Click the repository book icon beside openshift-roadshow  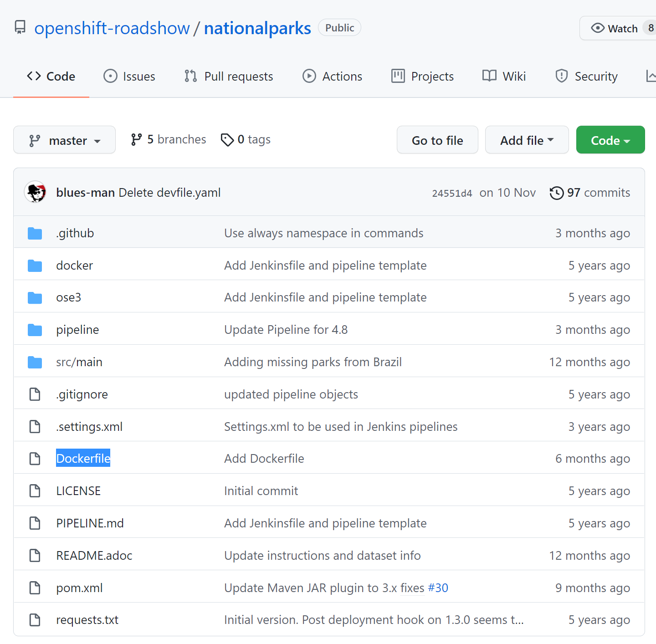pos(20,27)
